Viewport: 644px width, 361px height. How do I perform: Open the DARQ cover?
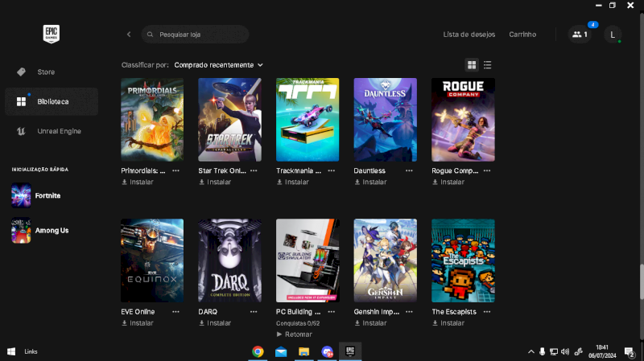pyautogui.click(x=229, y=260)
